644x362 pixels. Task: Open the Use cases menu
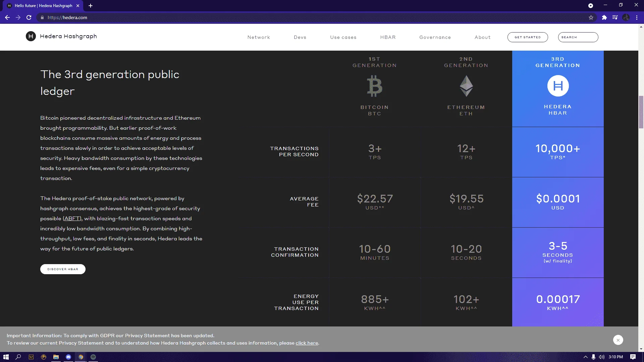click(x=343, y=37)
